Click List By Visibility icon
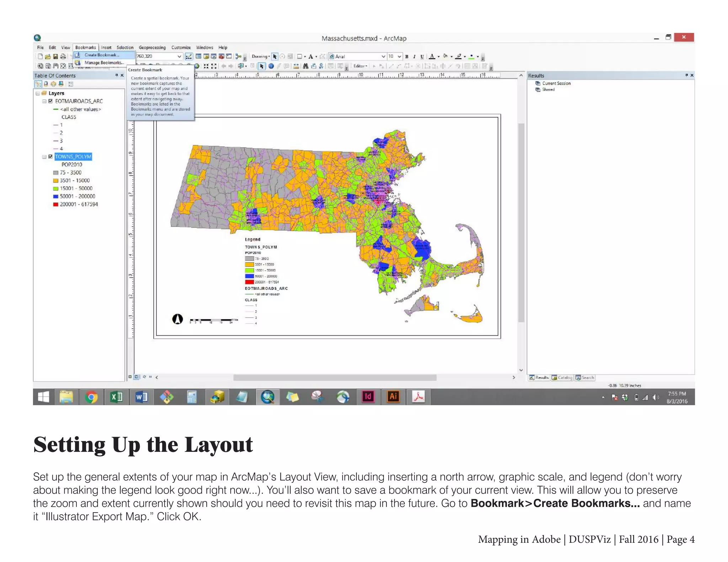The image size is (728, 562). (53, 84)
